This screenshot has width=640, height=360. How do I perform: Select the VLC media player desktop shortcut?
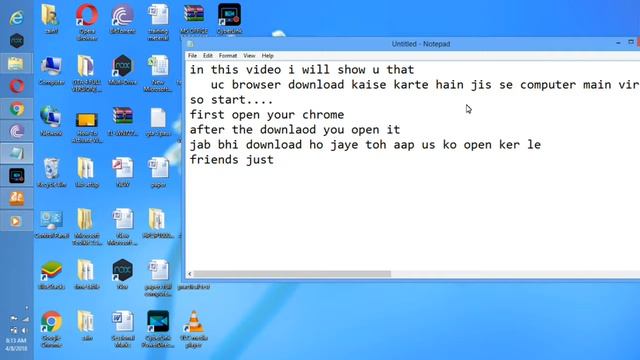(x=194, y=330)
